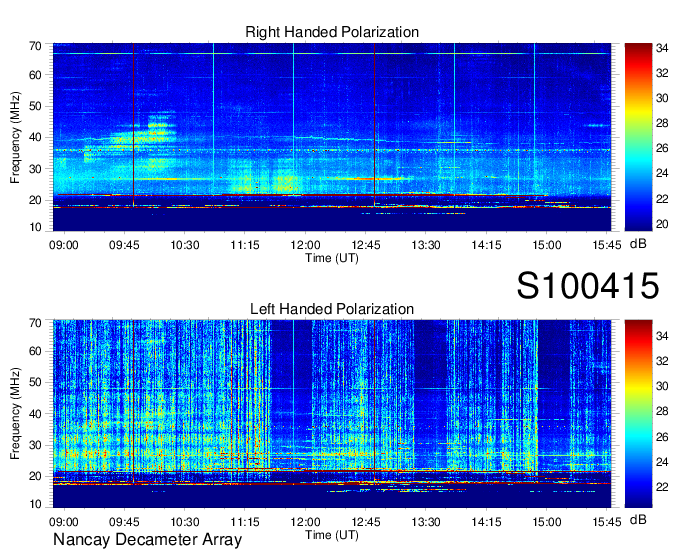Screen dimensions: 680x552
Task: Click the 60 frequency tick of Left Handed plot
Action: (x=35, y=351)
